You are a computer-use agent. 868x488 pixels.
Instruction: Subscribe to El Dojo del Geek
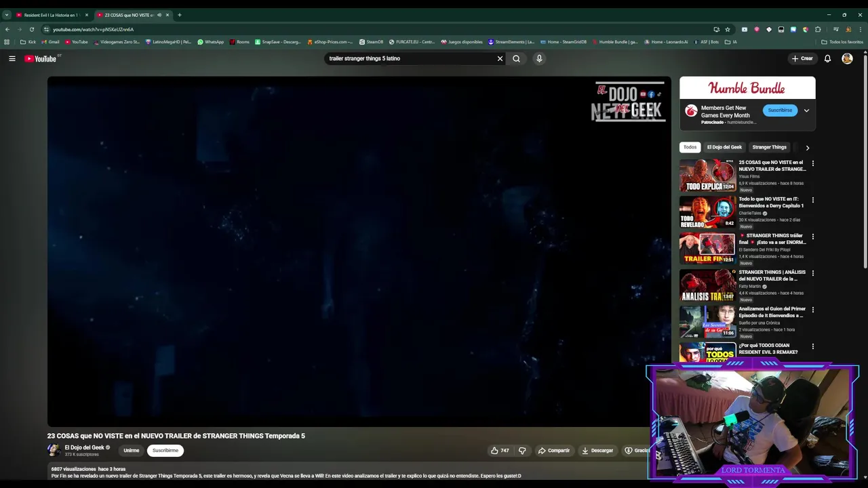pos(165,451)
